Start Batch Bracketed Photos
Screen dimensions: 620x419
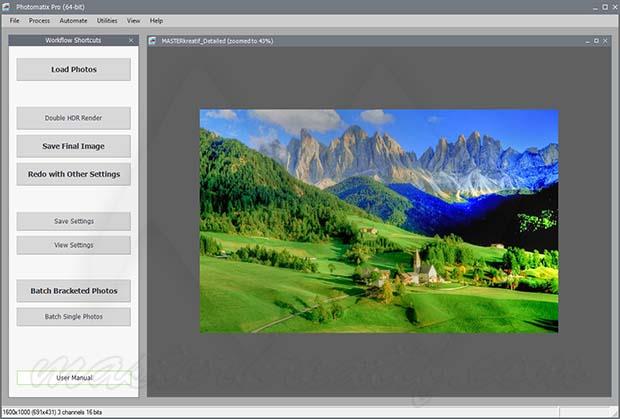point(74,291)
